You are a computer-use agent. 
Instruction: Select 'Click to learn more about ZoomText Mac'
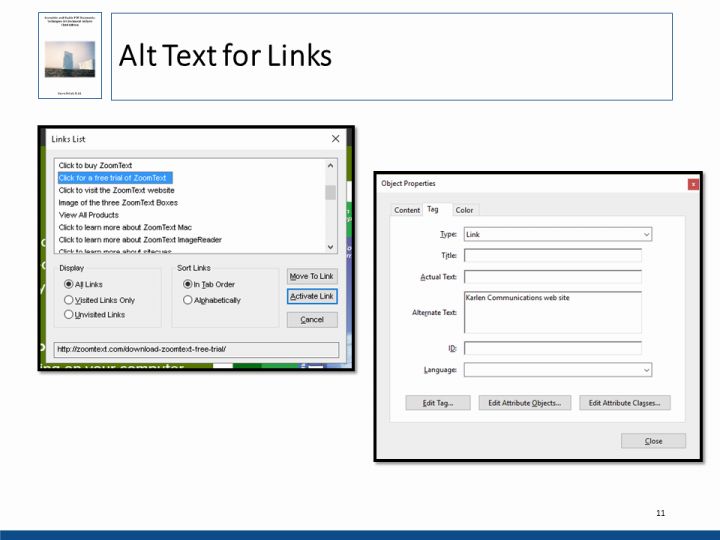click(x=125, y=227)
